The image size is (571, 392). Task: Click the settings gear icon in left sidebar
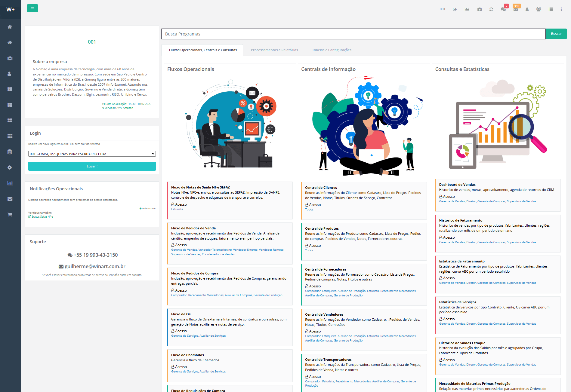coord(10,167)
